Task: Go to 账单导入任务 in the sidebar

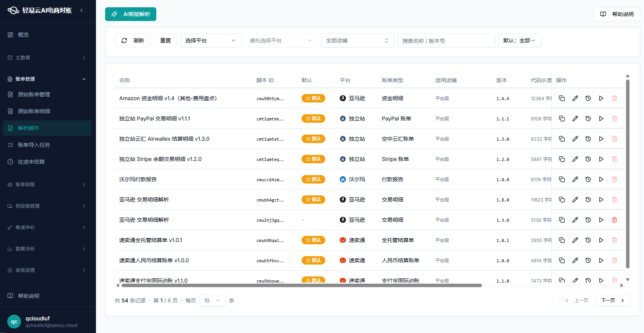Action: [47, 145]
